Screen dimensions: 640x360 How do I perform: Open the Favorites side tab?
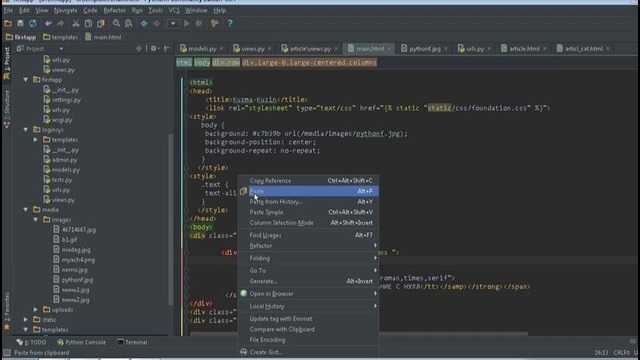click(x=7, y=310)
